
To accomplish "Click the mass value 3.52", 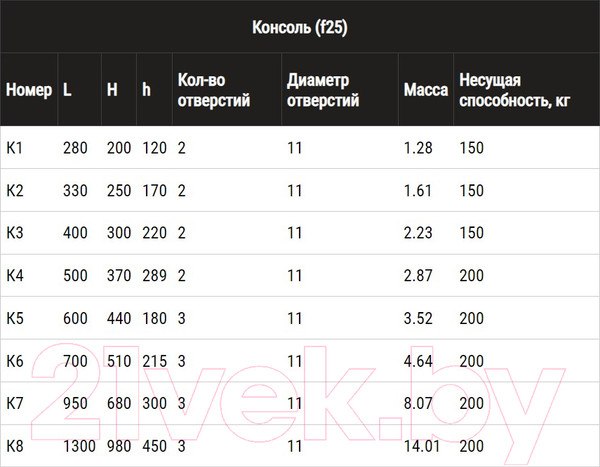I will (417, 319).
